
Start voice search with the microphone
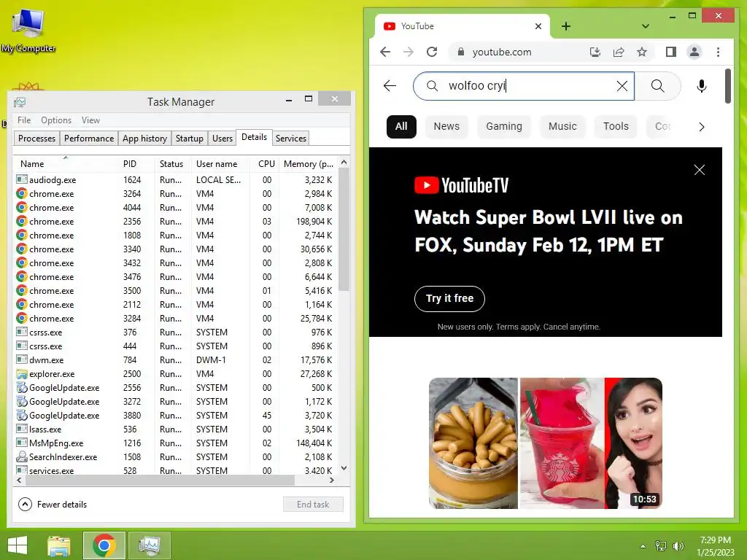tap(701, 86)
